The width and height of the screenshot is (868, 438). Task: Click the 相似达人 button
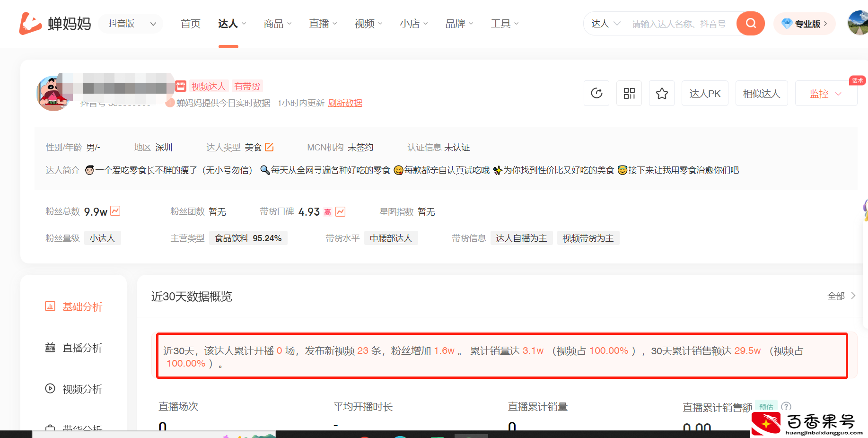click(762, 93)
